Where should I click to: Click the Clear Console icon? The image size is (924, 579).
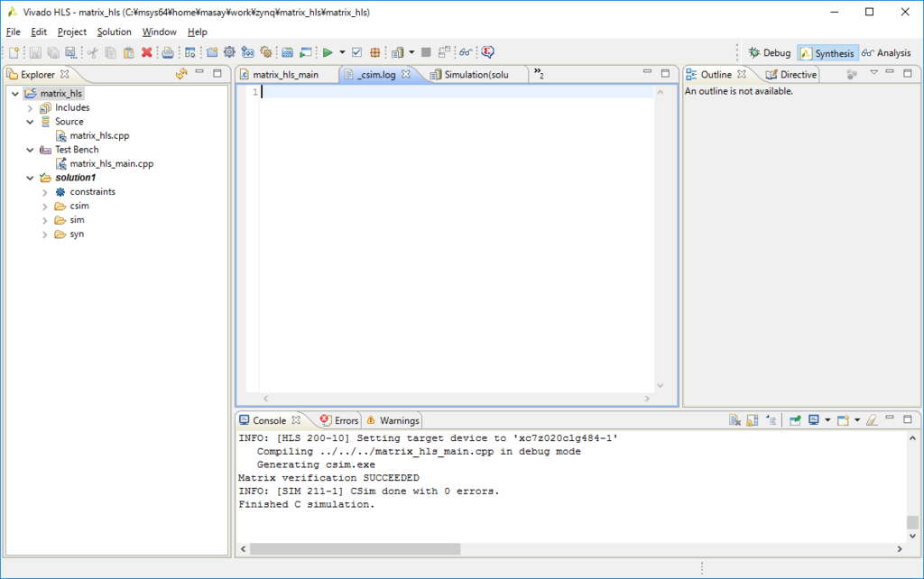tap(735, 420)
